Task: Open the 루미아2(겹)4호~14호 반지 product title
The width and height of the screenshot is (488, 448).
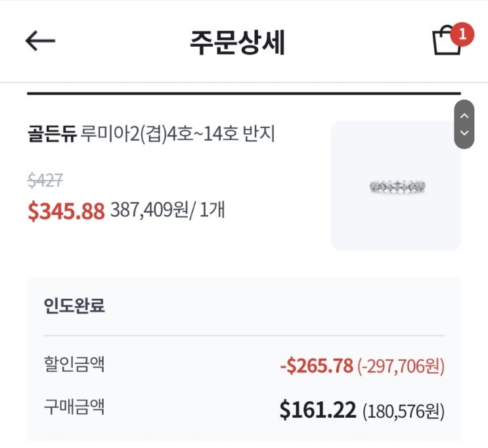Action: pyautogui.click(x=178, y=135)
